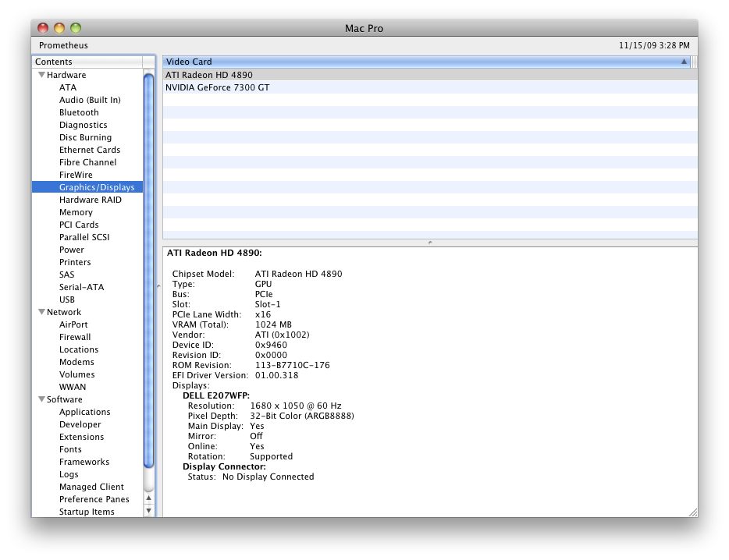Click the Contents column header
This screenshot has width=729, height=560.
coord(87,62)
